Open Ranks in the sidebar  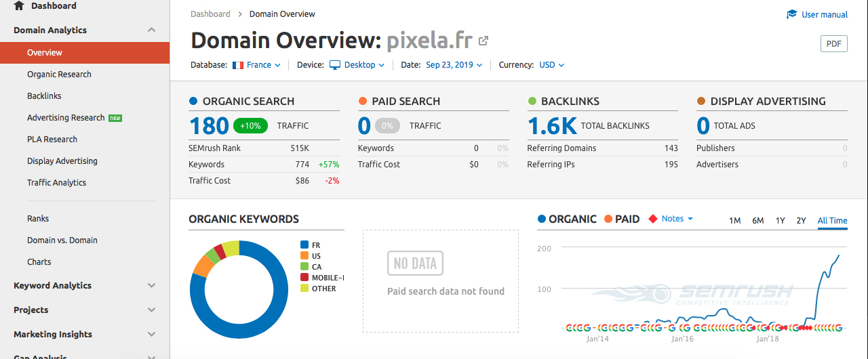click(38, 219)
